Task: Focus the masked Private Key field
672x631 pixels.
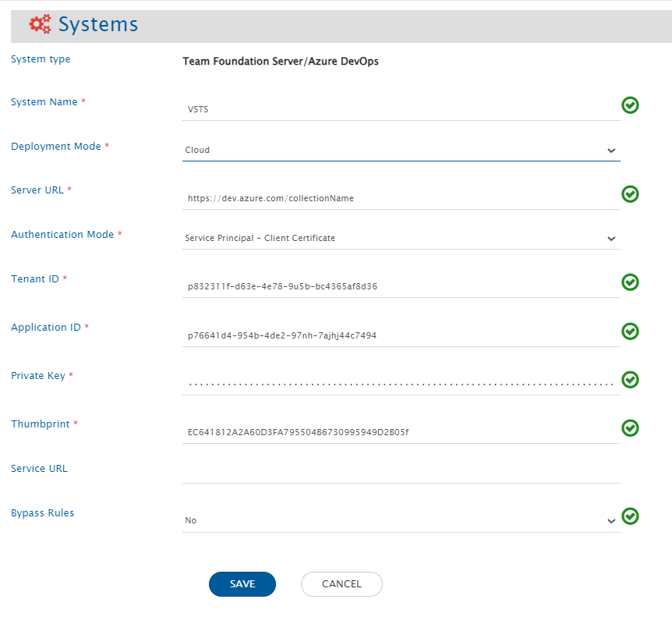Action: pyautogui.click(x=401, y=384)
